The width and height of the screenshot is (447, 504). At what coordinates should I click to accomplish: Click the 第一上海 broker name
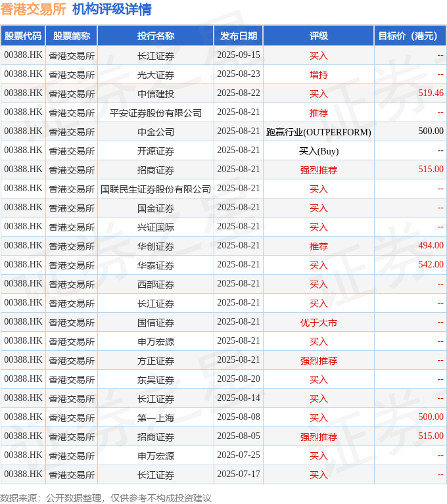click(156, 418)
